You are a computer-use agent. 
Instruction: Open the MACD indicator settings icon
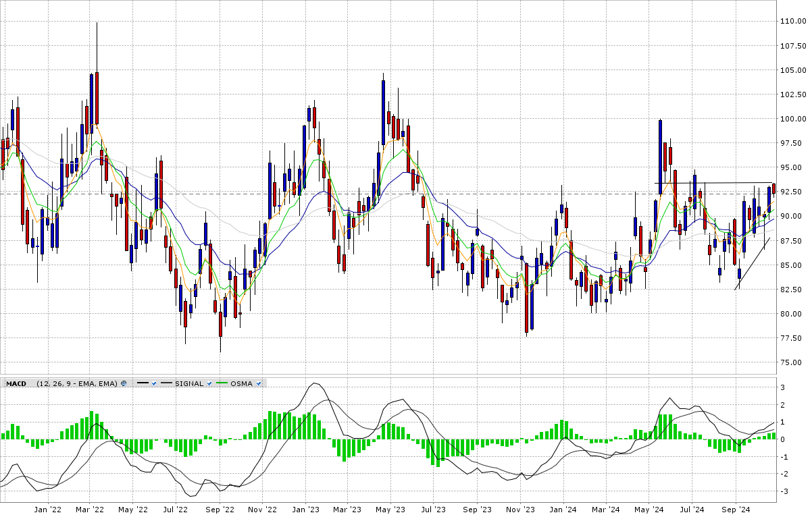point(124,383)
